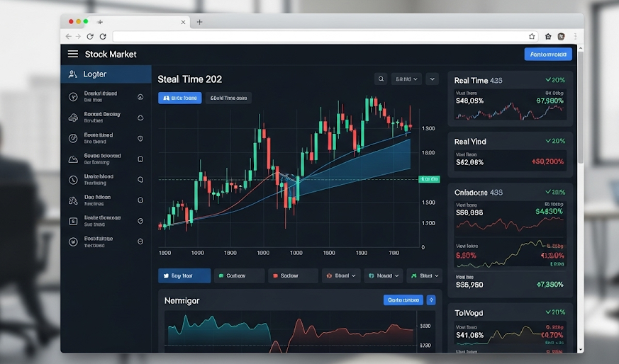The height and width of the screenshot is (364, 619).
Task: Go back with the browser back arrow
Action: click(69, 36)
